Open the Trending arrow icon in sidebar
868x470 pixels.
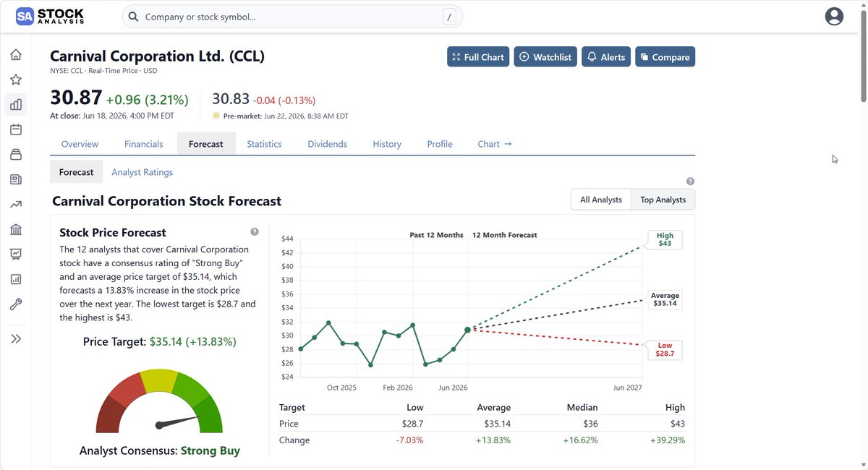coord(16,205)
